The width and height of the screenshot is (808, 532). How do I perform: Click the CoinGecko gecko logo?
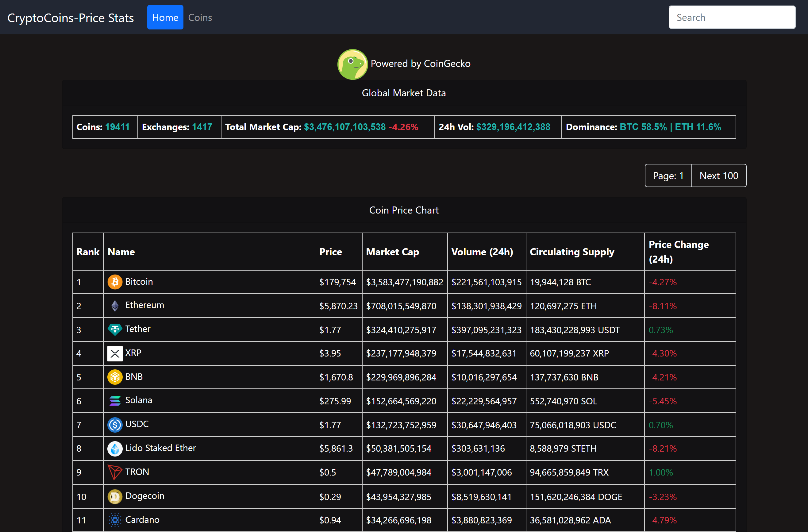(x=352, y=64)
